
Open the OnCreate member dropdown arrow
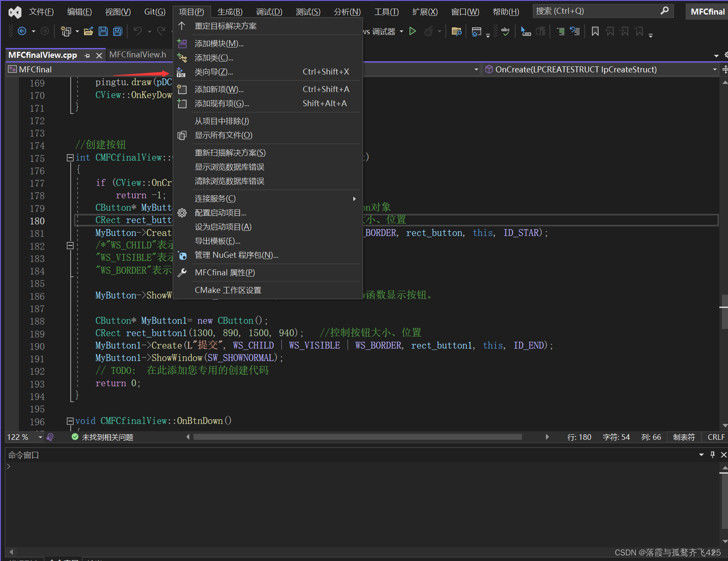click(715, 69)
